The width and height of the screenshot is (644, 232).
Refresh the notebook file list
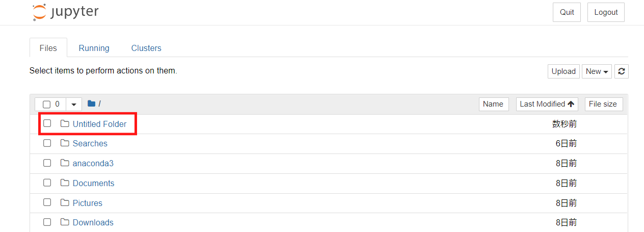[x=621, y=71]
